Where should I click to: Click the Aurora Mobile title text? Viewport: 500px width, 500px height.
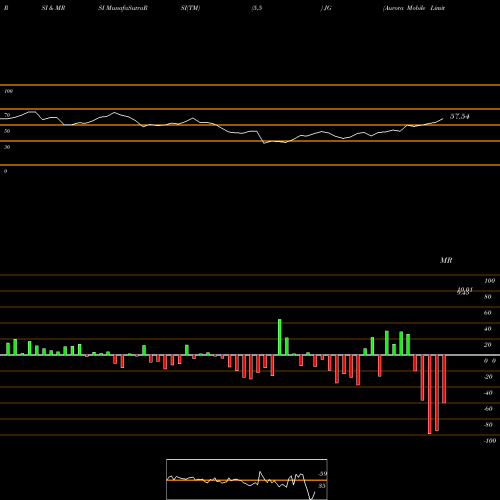414,8
